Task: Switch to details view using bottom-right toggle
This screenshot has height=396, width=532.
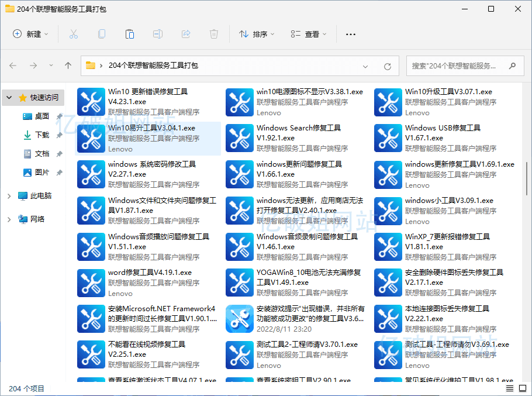Action: click(509, 388)
